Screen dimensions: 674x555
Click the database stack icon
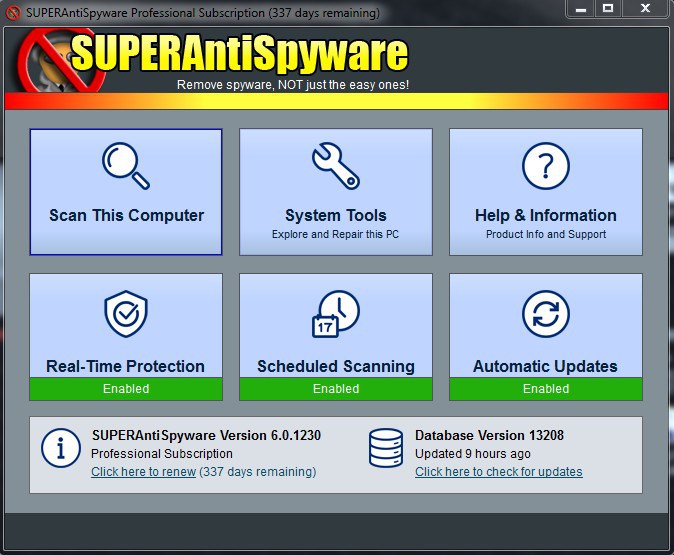(x=386, y=448)
